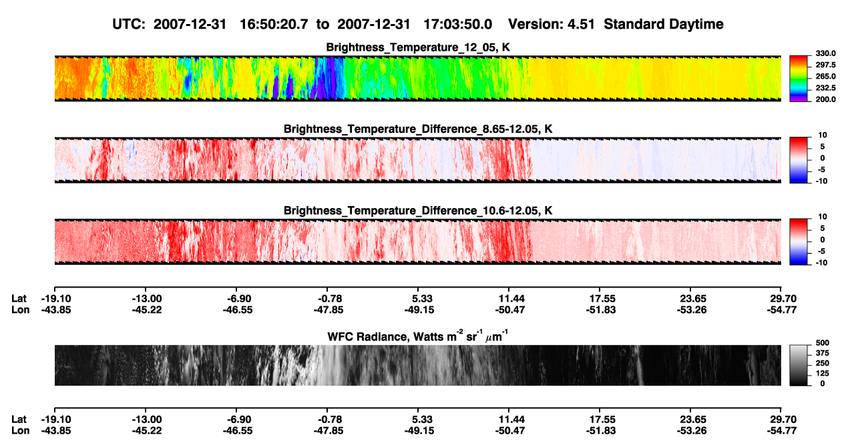
Task: Click latitude '-13.00' above the WFC panel
Action: tap(147, 298)
